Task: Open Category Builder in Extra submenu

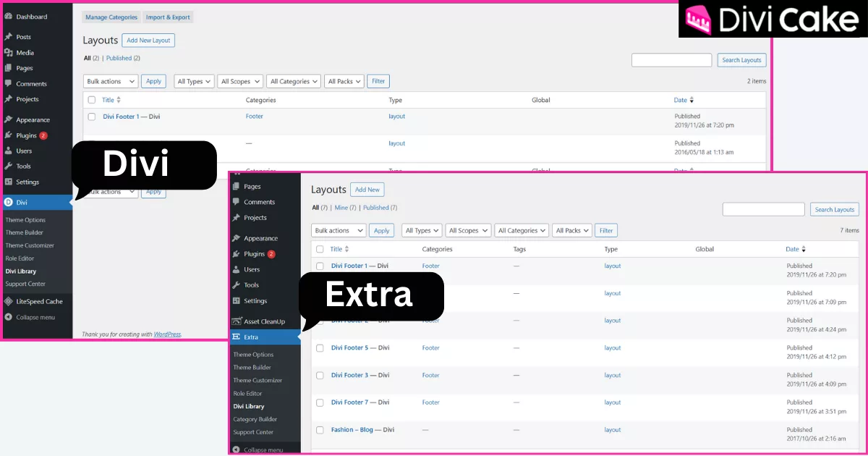Action: coord(255,419)
